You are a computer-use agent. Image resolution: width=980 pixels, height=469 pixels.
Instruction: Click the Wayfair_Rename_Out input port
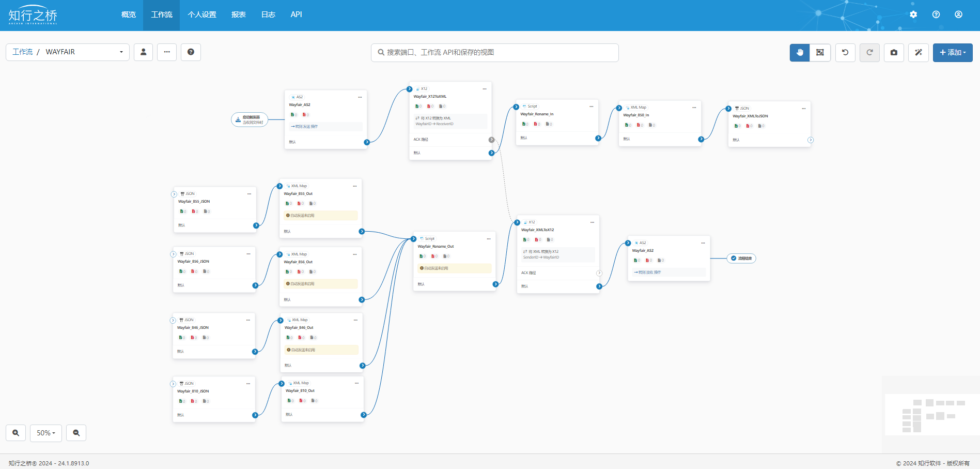point(413,239)
